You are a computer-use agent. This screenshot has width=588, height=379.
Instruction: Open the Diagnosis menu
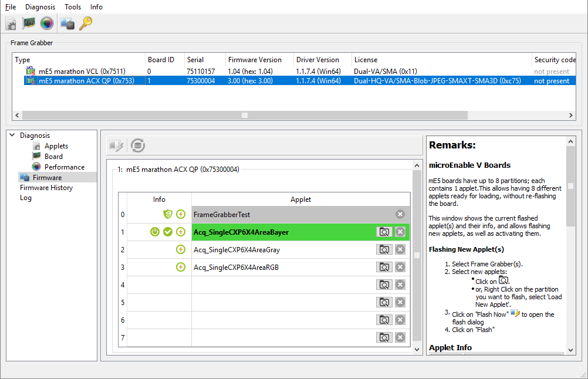tap(40, 7)
